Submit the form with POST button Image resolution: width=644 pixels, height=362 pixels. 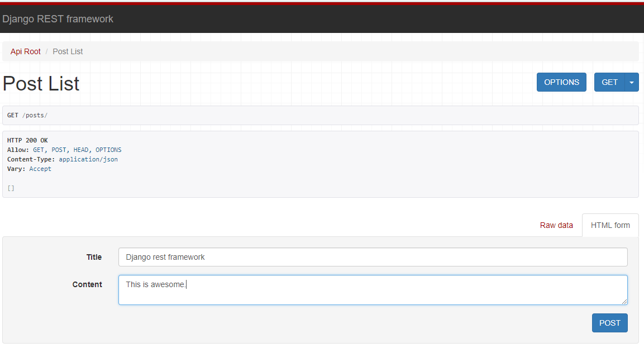[609, 323]
